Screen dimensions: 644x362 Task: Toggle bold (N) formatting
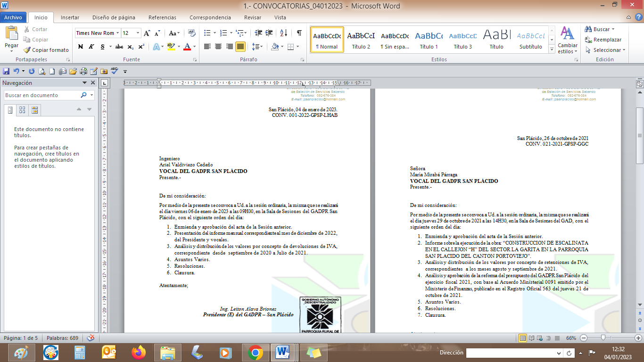(80, 47)
